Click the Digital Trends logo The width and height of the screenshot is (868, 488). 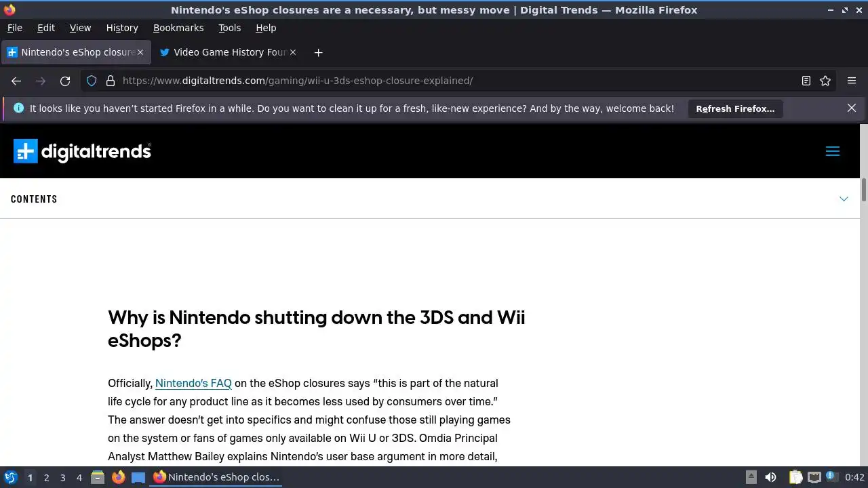[82, 151]
